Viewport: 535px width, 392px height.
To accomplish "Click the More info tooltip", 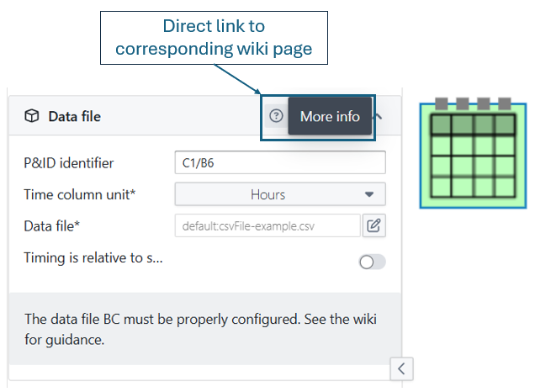I will (x=330, y=116).
